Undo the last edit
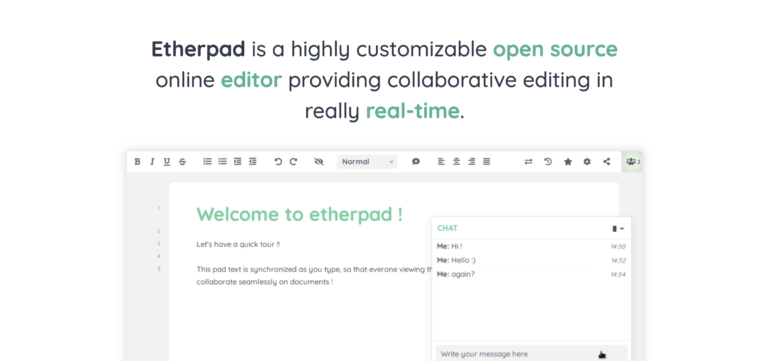The image size is (768, 361). 278,162
